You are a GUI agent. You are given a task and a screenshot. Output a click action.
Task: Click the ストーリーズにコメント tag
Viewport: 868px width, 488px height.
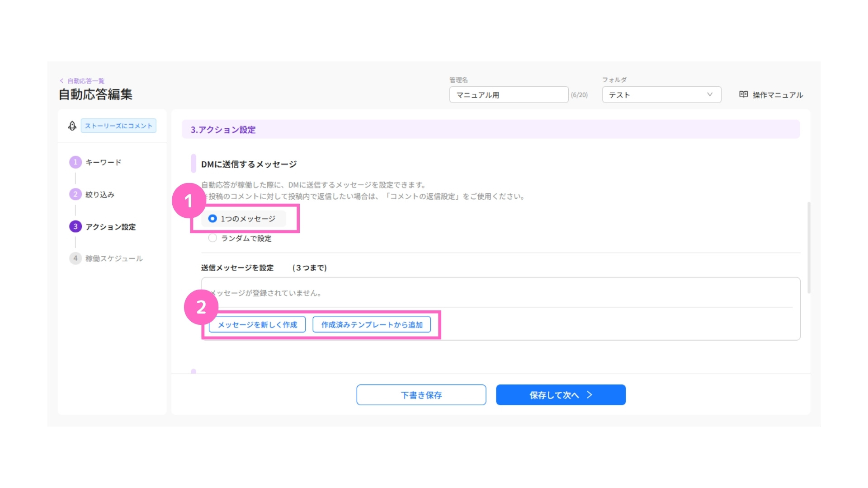[x=118, y=126]
